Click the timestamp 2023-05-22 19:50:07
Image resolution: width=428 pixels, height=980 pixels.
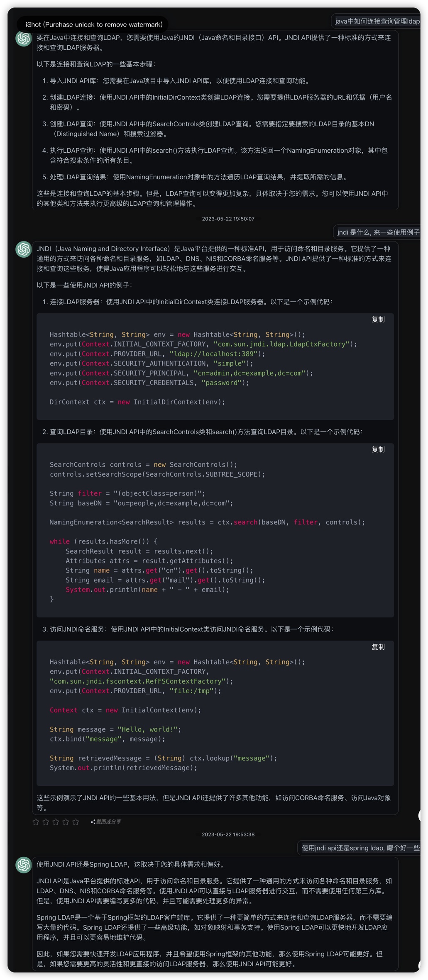click(228, 219)
